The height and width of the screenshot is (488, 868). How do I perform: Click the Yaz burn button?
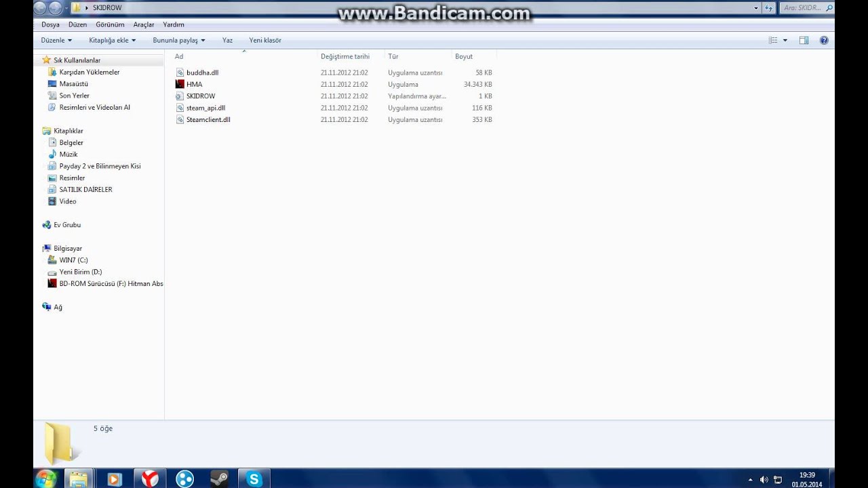coord(227,41)
